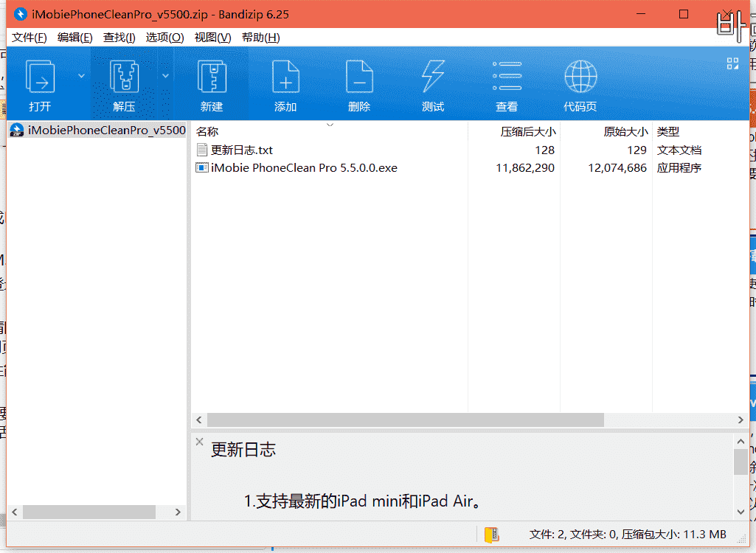This screenshot has width=756, height=553.
Task: Open the 视图(V) menu
Action: (x=212, y=38)
